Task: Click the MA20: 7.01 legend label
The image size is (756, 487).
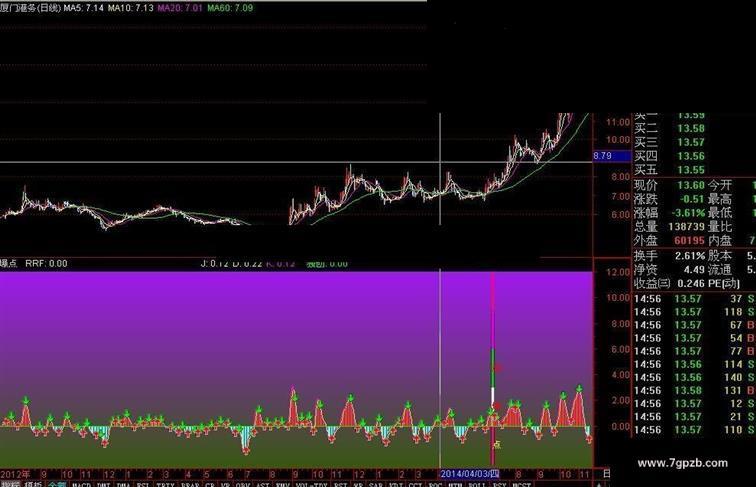Action: coord(179,8)
